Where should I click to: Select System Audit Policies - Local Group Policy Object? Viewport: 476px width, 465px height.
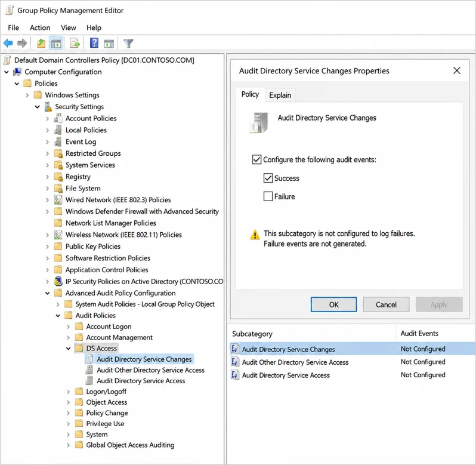(145, 304)
